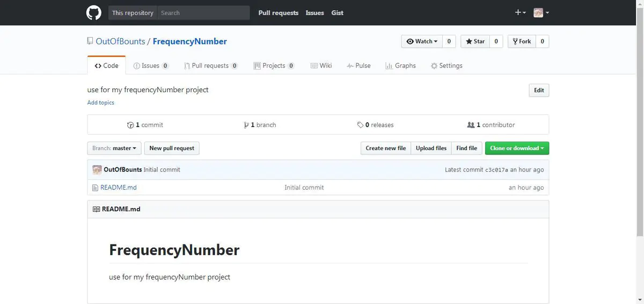This screenshot has height=304, width=644.
Task: Open the OutOfBounts commit author link
Action: [123, 169]
